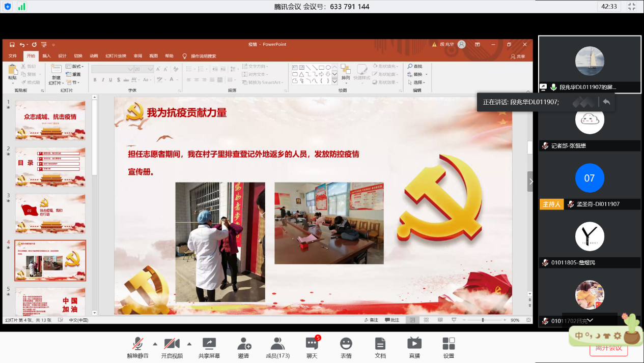
Task: Show the 成员(173) members list
Action: [277, 347]
